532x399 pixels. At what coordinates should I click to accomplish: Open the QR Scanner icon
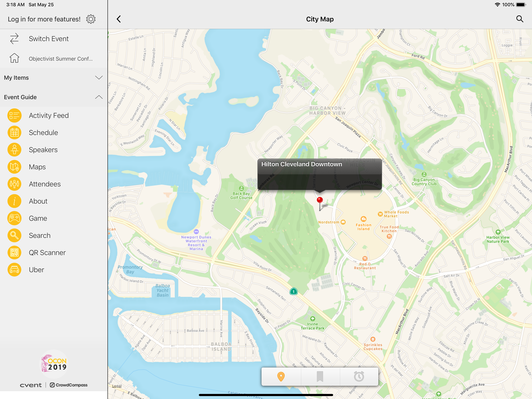[x=14, y=252]
